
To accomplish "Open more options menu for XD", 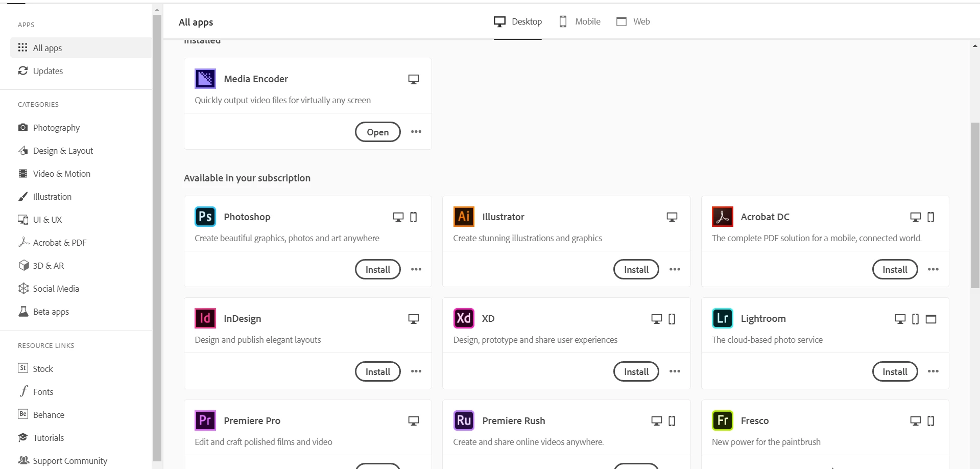I will click(x=675, y=371).
